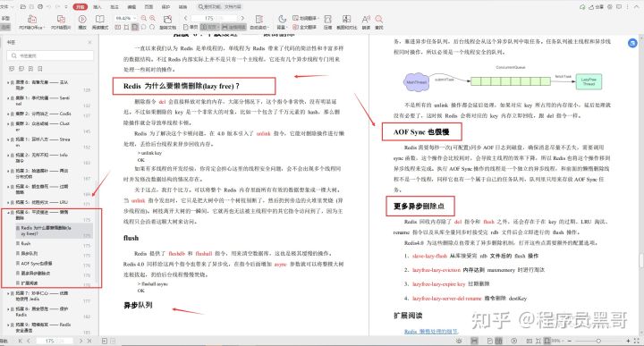The width and height of the screenshot is (644, 346).
Task: Switch to the 批注 ribbon tab
Action: tap(114, 7)
